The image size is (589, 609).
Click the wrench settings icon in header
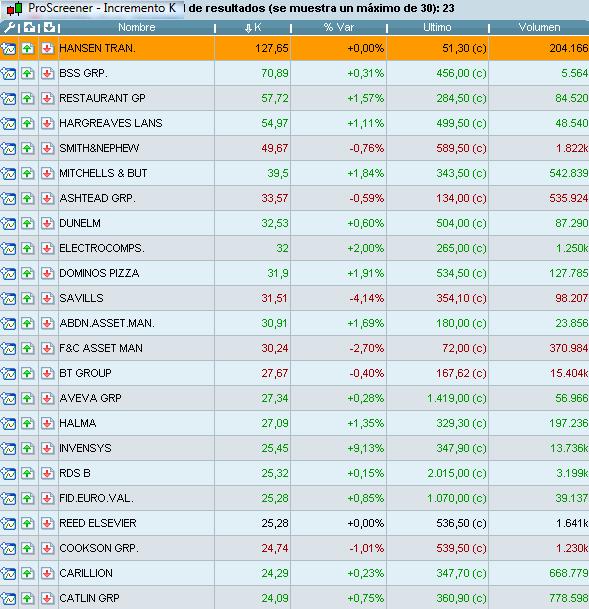pyautogui.click(x=9, y=28)
